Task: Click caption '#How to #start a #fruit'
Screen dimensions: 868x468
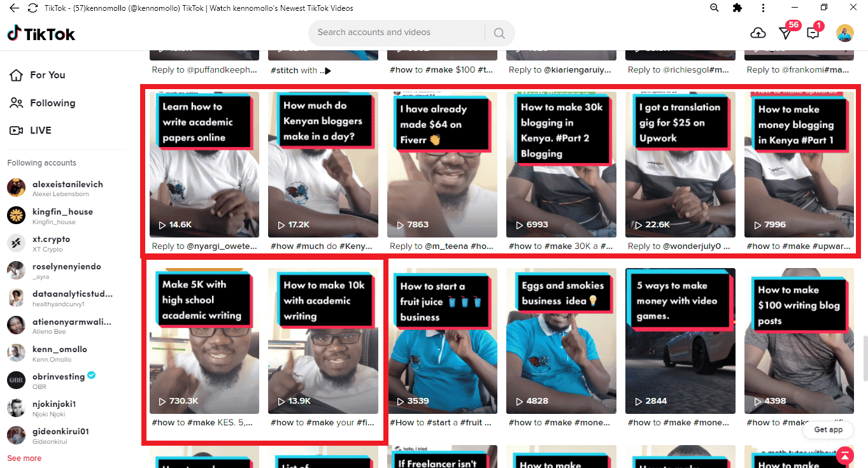Action: point(440,423)
